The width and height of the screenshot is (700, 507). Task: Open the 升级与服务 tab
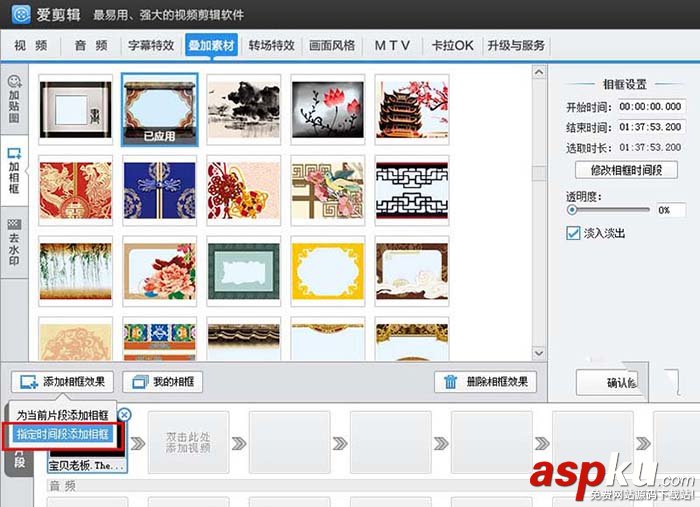pos(516,46)
